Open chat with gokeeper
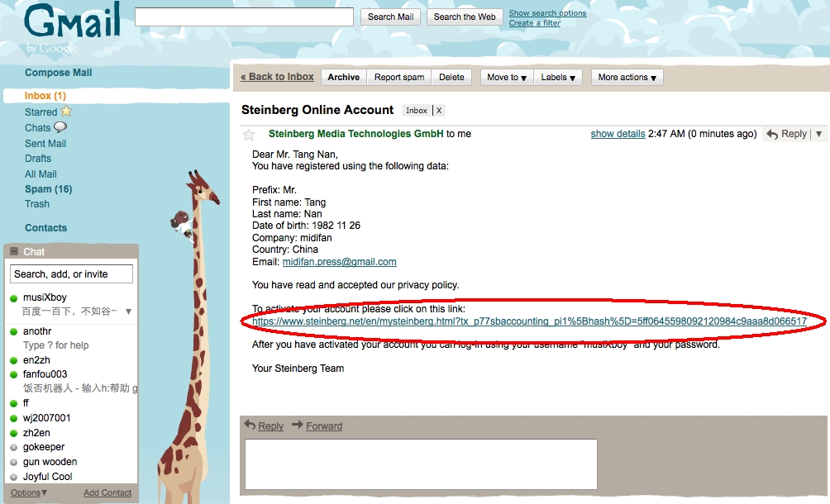This screenshot has width=830, height=504. tap(44, 447)
